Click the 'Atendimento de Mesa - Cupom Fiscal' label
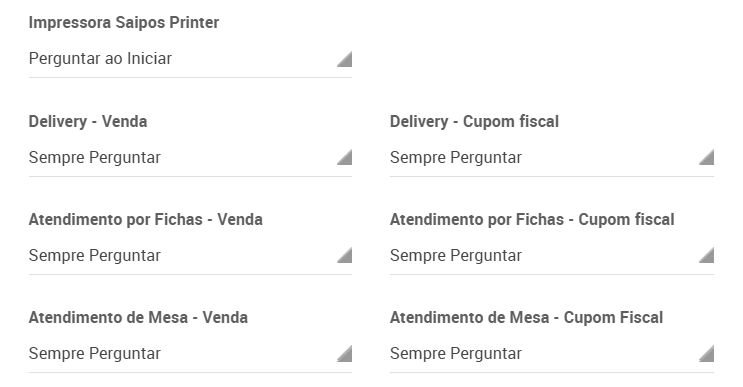This screenshot has height=387, width=743. point(526,318)
